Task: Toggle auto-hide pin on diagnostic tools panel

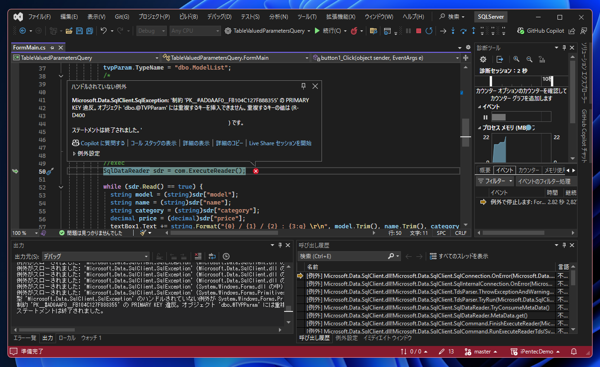Action: click(564, 48)
